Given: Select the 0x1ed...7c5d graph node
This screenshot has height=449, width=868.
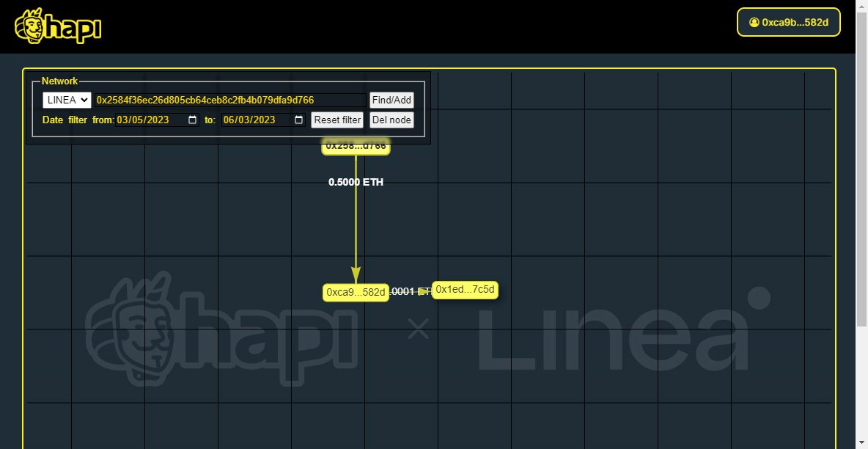Looking at the screenshot, I should tap(465, 289).
